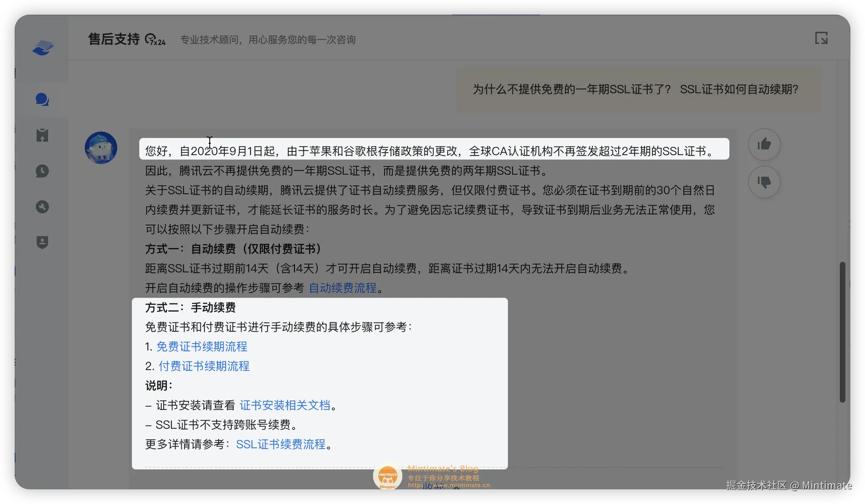Select the chat conversation icon in the sidebar
This screenshot has width=865, height=504.
[x=42, y=98]
